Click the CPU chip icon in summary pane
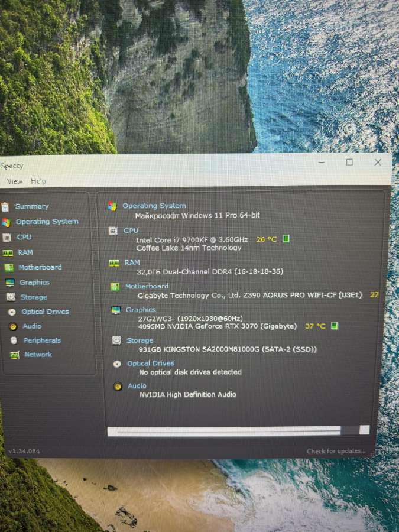The height and width of the screenshot is (532, 399). pyautogui.click(x=113, y=231)
